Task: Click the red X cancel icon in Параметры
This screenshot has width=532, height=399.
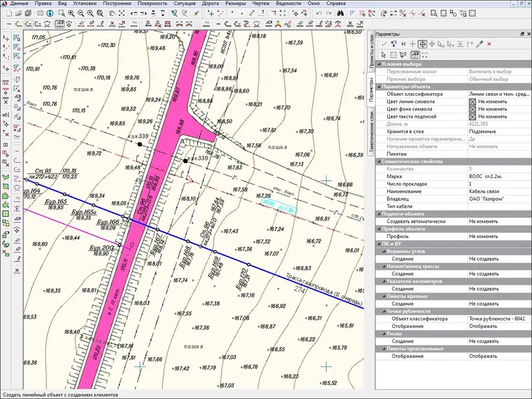Action: pos(489,44)
